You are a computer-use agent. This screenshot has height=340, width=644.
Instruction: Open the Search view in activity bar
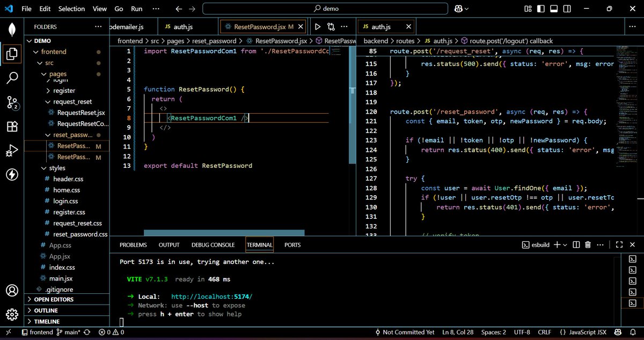pyautogui.click(x=12, y=78)
